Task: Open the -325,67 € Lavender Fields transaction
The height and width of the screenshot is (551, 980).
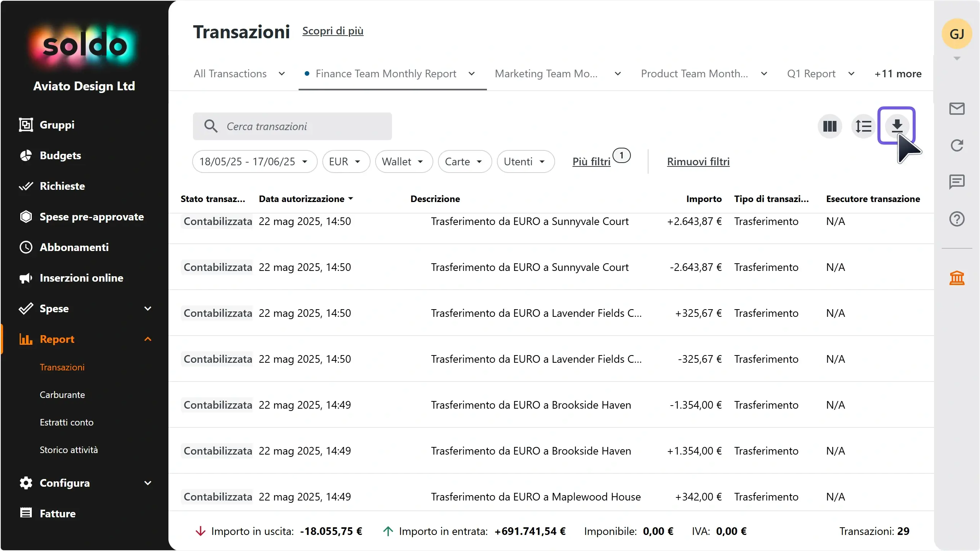Action: 551,359
